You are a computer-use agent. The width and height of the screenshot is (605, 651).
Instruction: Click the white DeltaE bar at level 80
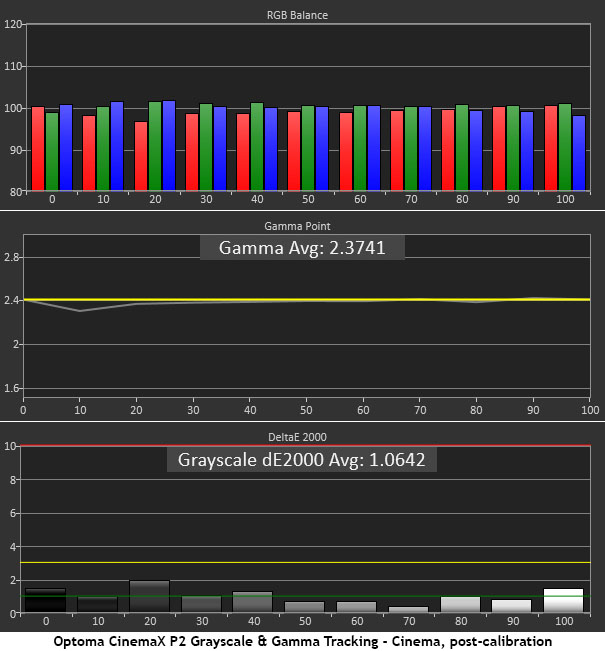[x=462, y=604]
